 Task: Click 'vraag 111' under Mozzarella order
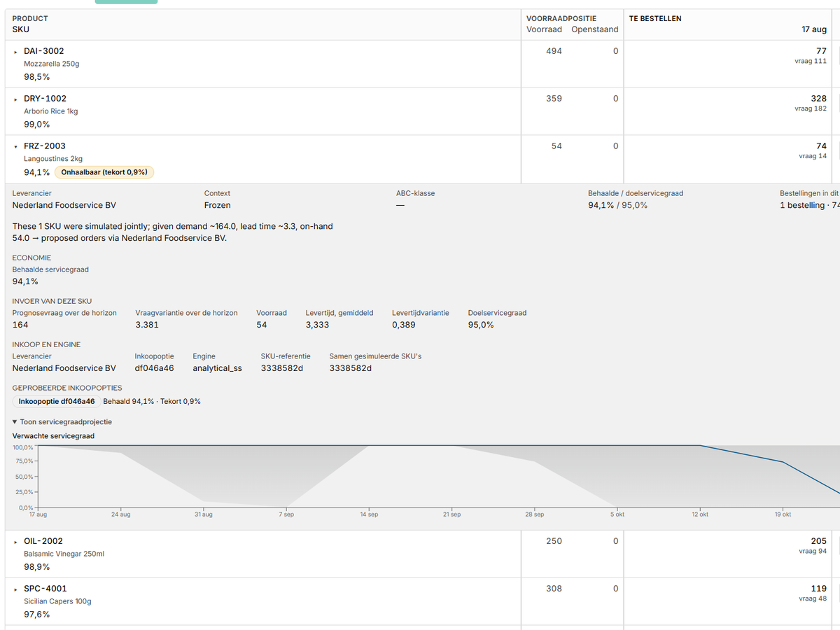[811, 62]
